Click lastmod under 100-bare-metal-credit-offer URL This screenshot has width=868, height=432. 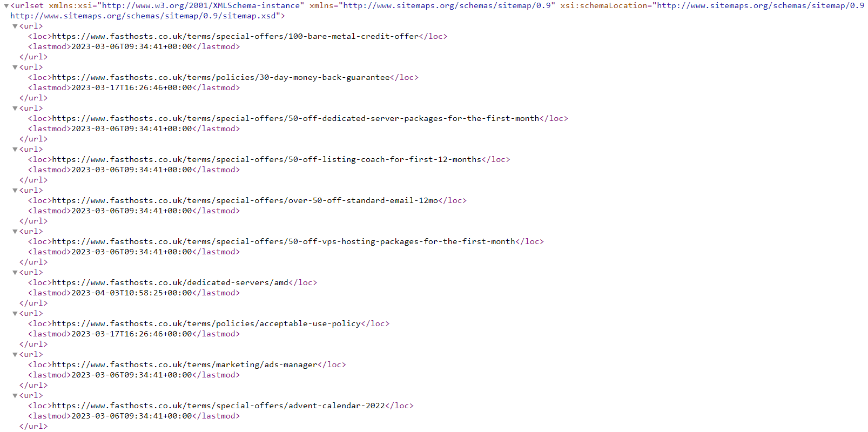[132, 46]
